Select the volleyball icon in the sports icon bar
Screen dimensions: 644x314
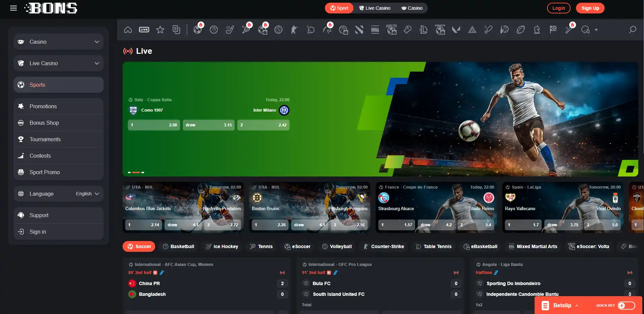pyautogui.click(x=278, y=30)
